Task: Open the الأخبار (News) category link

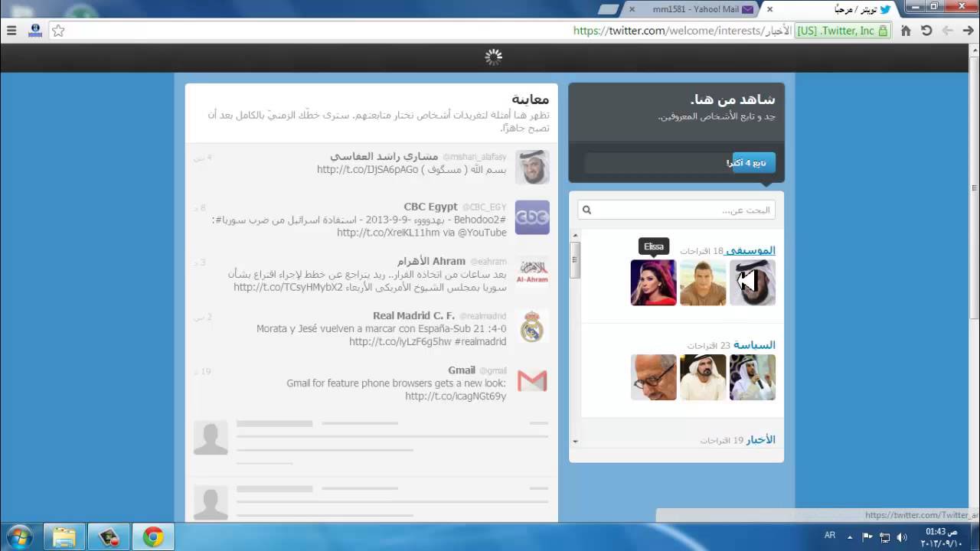Action: [761, 440]
